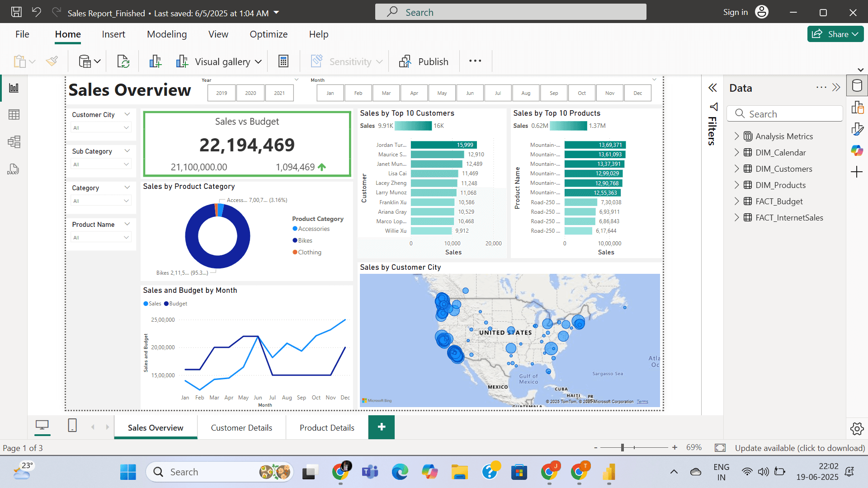Switch to Product Details page tab
This screenshot has height=488, width=868.
(x=327, y=427)
